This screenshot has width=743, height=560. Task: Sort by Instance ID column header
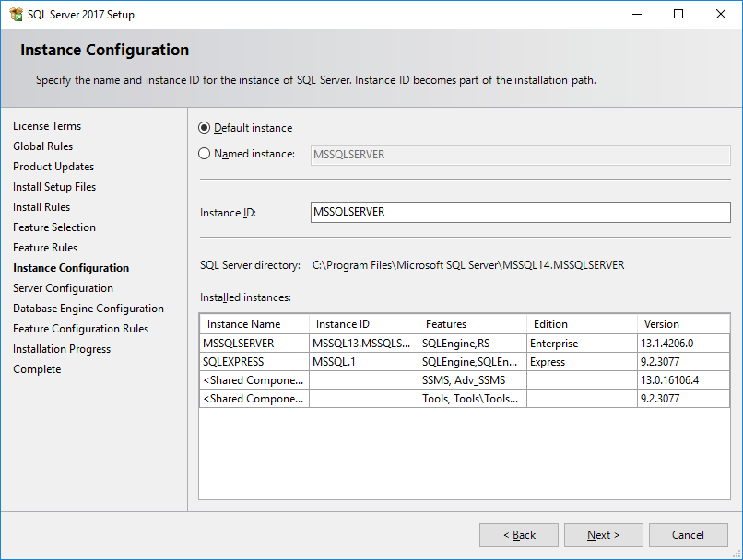(364, 324)
